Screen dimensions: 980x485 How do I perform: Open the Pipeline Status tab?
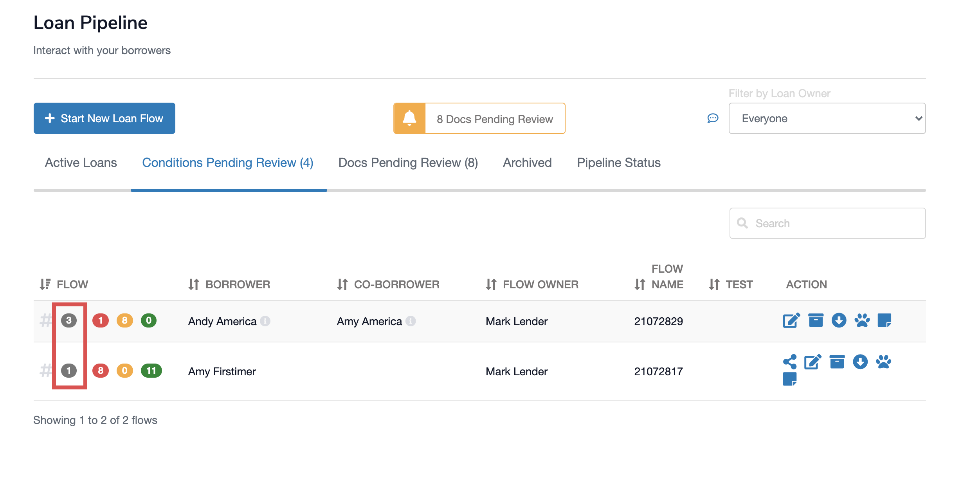(618, 163)
